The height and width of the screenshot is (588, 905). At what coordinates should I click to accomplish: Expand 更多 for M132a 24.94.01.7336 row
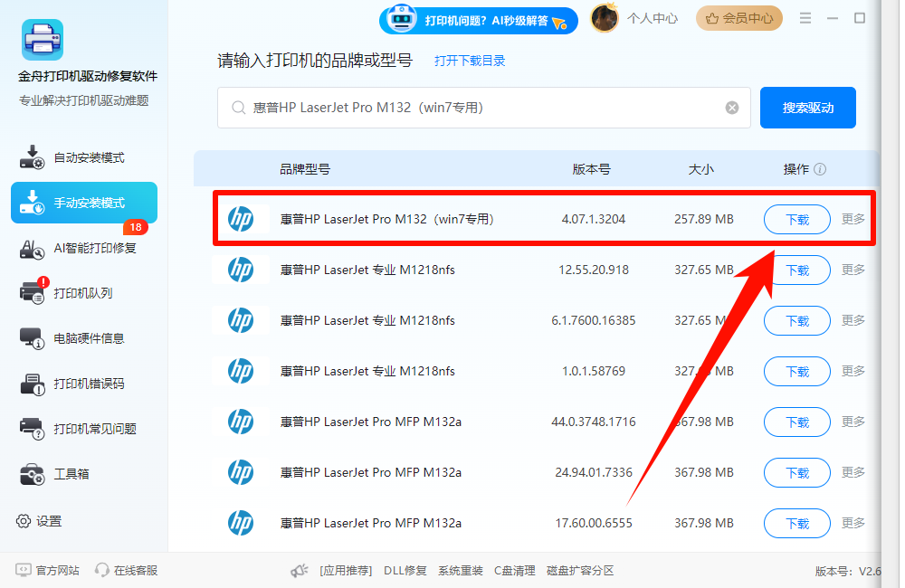[853, 472]
